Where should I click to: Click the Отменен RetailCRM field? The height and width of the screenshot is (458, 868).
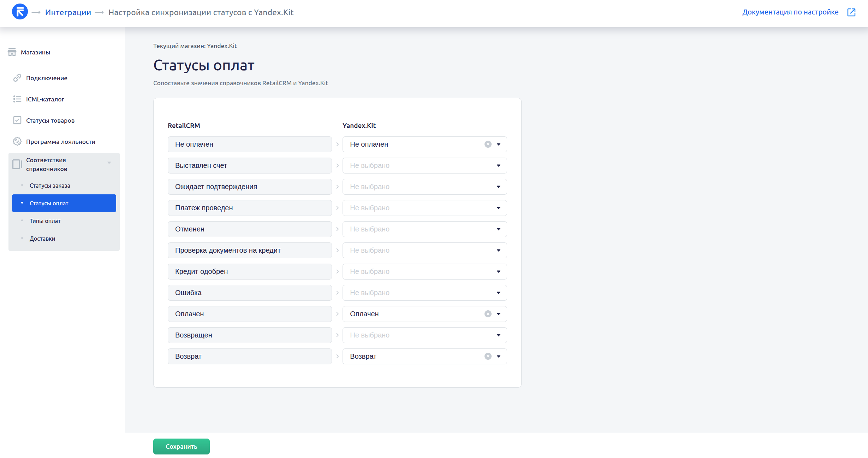coord(250,229)
